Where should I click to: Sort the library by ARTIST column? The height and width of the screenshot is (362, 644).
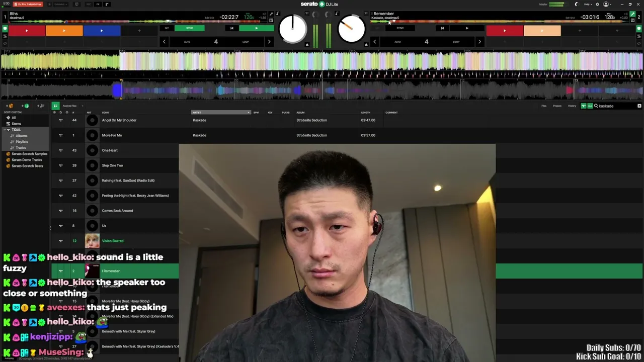[220, 112]
